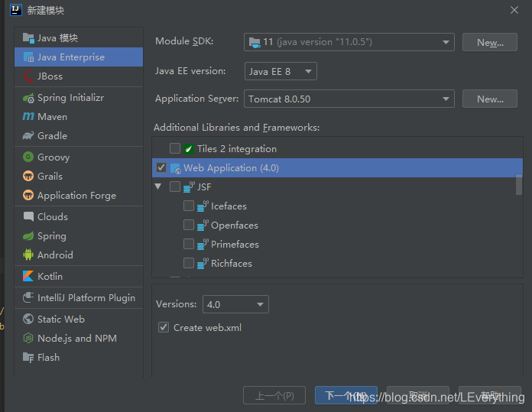Click the Primefaces library icon
532x412 pixels.
(203, 245)
